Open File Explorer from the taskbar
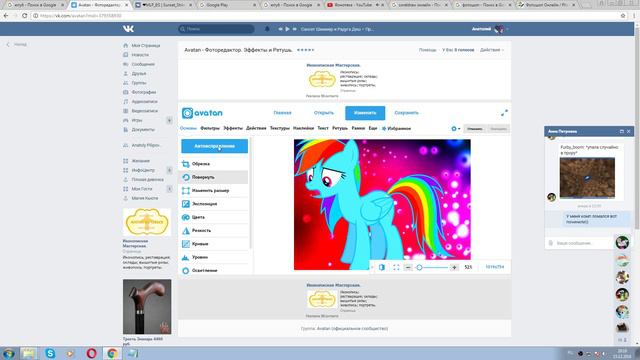This screenshot has height=360, width=640. [x=29, y=353]
